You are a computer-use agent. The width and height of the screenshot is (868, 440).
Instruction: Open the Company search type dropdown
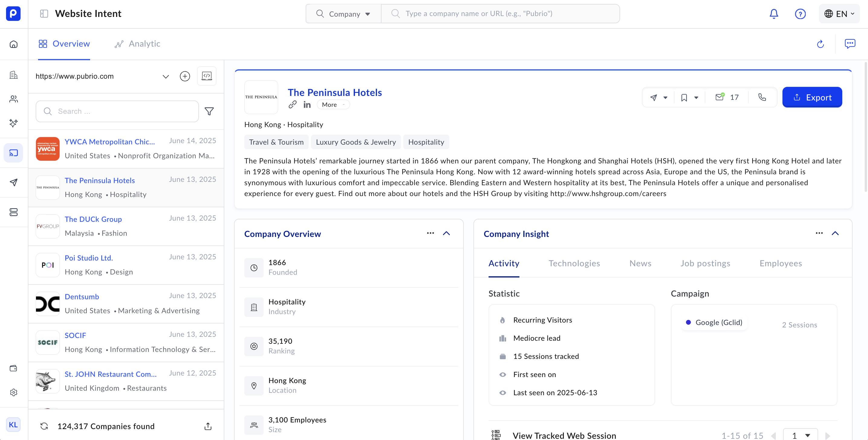pyautogui.click(x=343, y=14)
